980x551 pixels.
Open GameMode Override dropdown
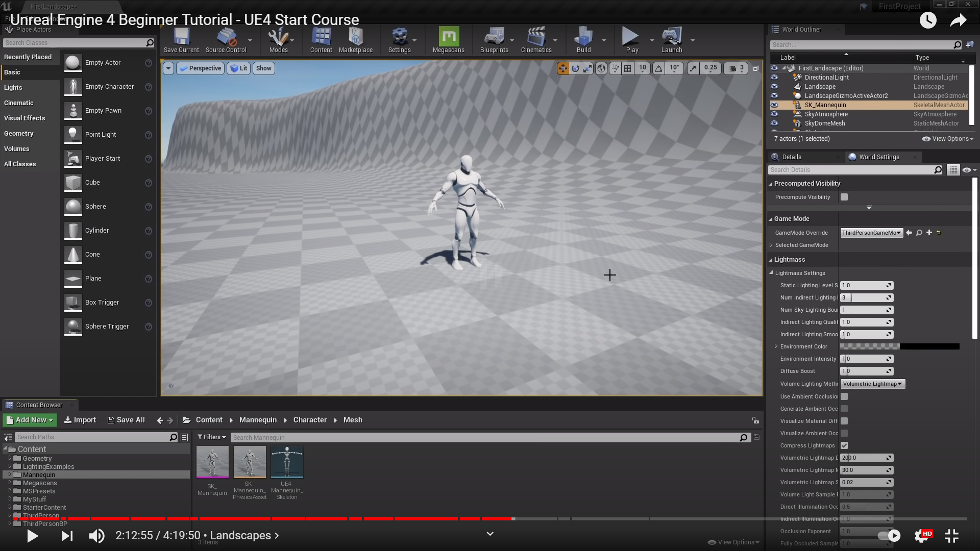point(872,233)
